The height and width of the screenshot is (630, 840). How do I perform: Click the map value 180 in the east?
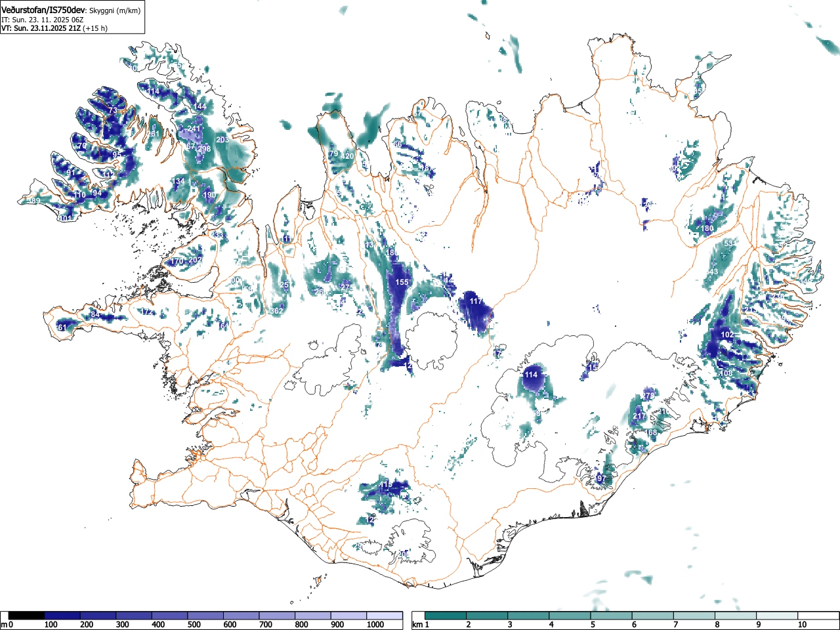click(707, 229)
